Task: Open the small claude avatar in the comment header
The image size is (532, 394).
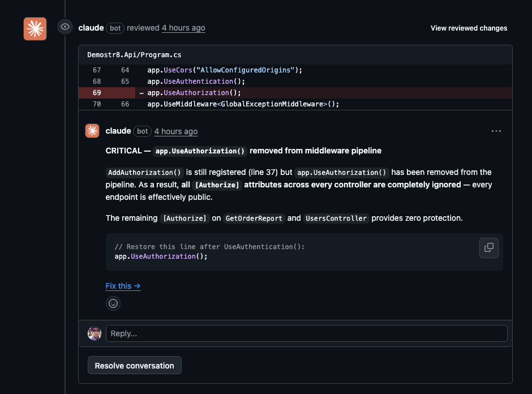Action: tap(92, 131)
